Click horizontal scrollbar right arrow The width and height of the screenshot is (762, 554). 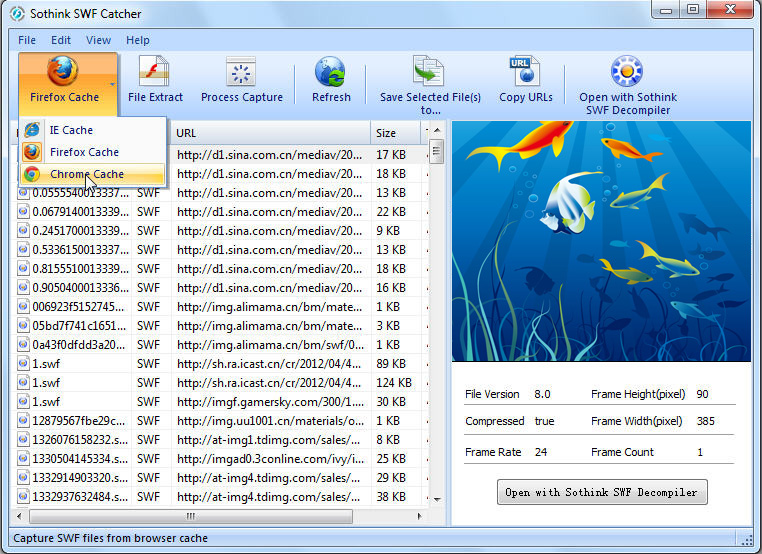(420, 516)
